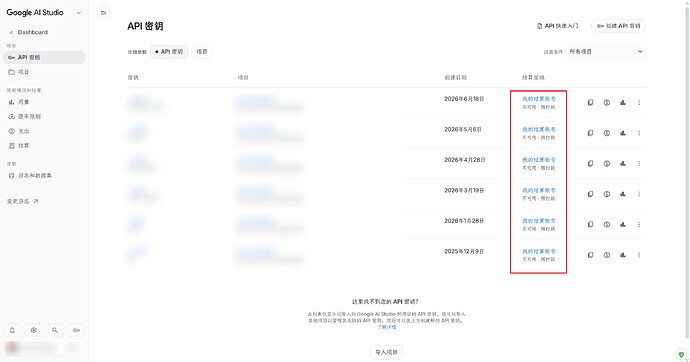The height and width of the screenshot is (362, 690).
Task: Click the page vertical scrollbar
Action: click(x=687, y=172)
